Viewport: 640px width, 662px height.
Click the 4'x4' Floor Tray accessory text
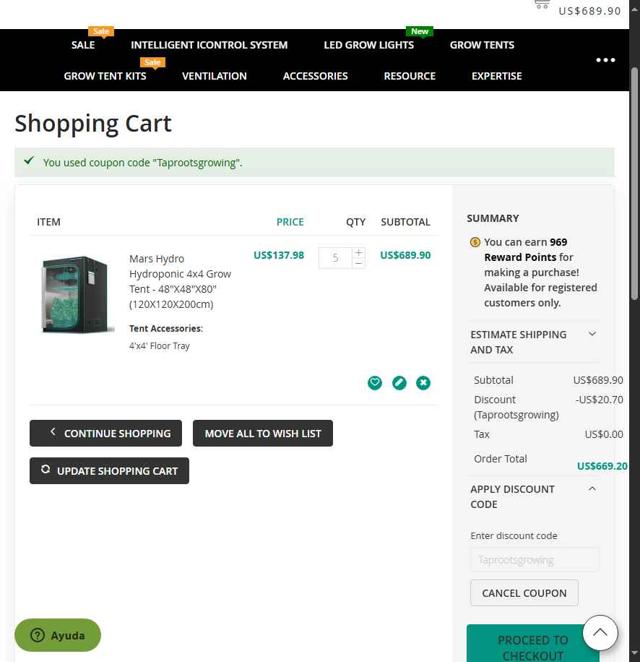point(159,346)
